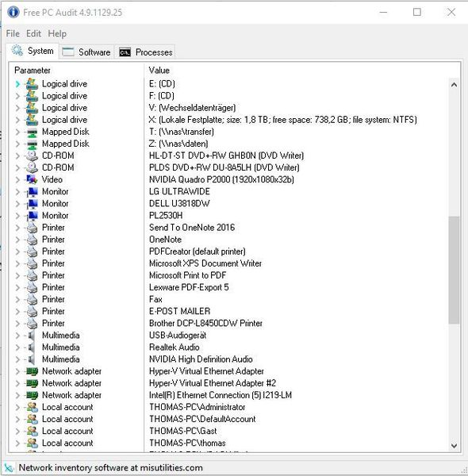This screenshot has width=468, height=476.
Task: Click the printer icon for Brother DCP-L8450CDW
Action: 32,324
